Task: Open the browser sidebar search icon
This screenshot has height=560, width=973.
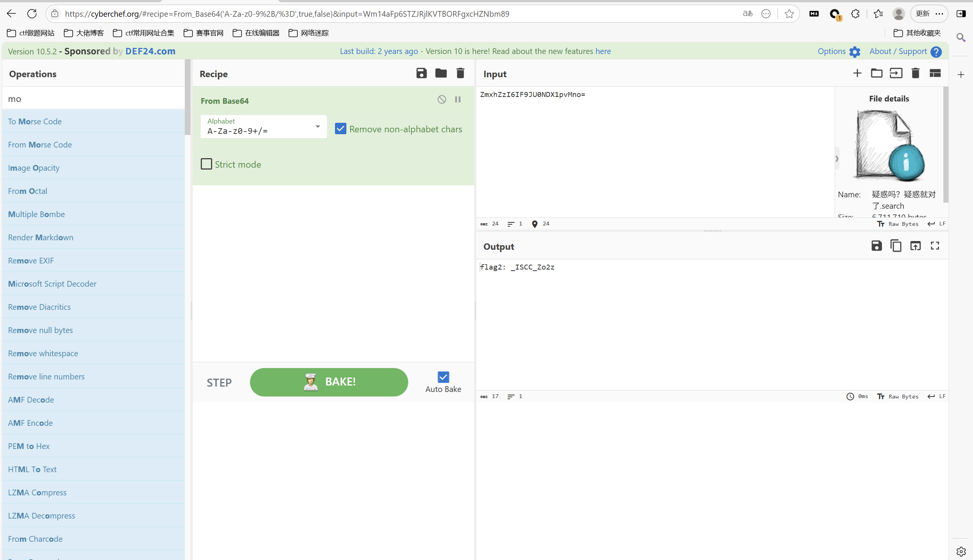Action: (961, 37)
